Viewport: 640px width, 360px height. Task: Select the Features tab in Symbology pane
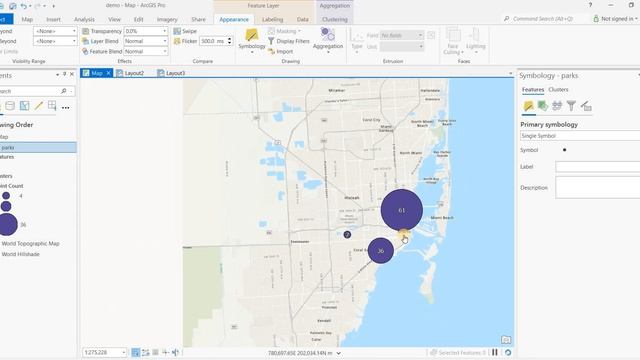(533, 89)
